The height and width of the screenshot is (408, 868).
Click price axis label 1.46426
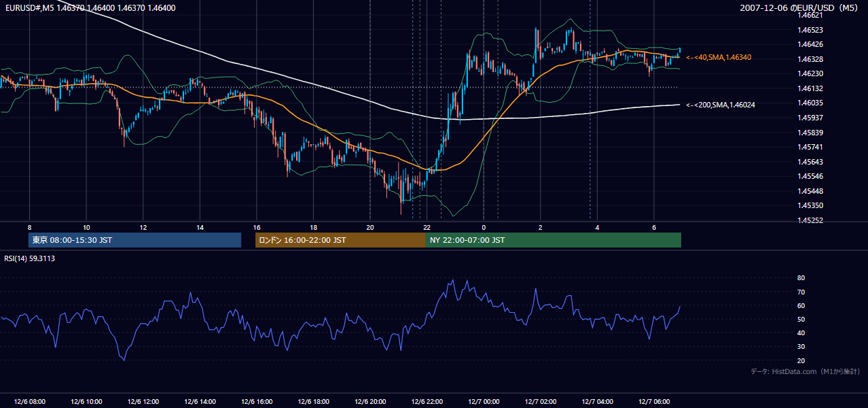click(x=810, y=45)
